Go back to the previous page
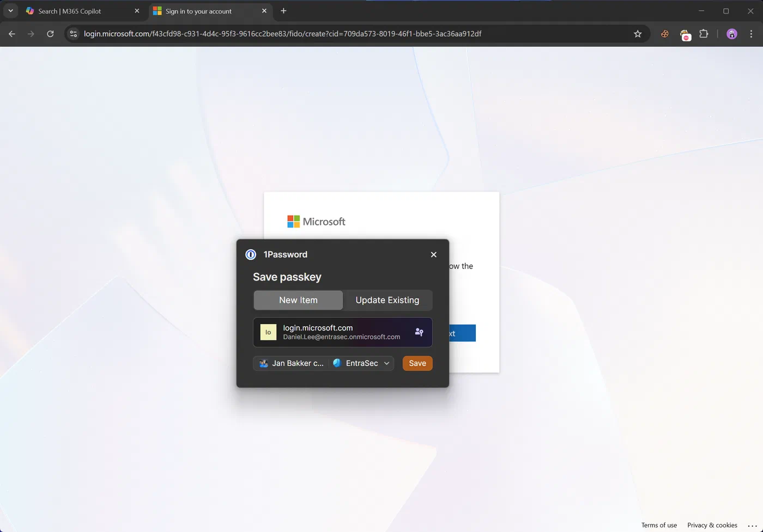763x532 pixels. coord(12,34)
